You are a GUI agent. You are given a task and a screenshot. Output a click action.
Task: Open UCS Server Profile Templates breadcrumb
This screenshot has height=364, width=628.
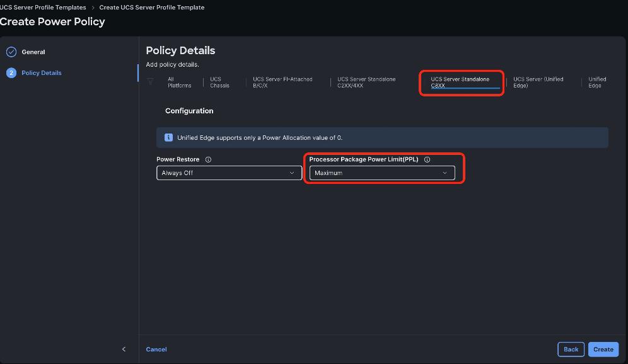[x=43, y=7]
